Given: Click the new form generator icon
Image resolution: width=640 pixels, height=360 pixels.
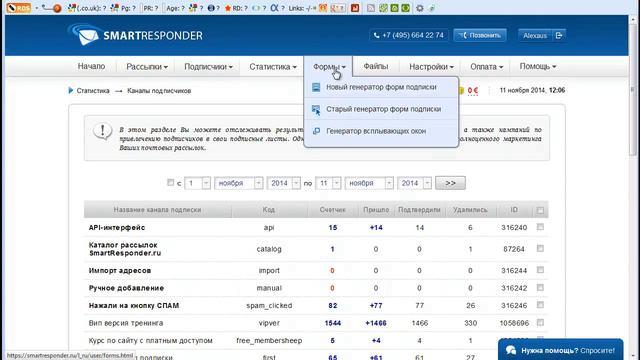Looking at the screenshot, I should (x=316, y=87).
